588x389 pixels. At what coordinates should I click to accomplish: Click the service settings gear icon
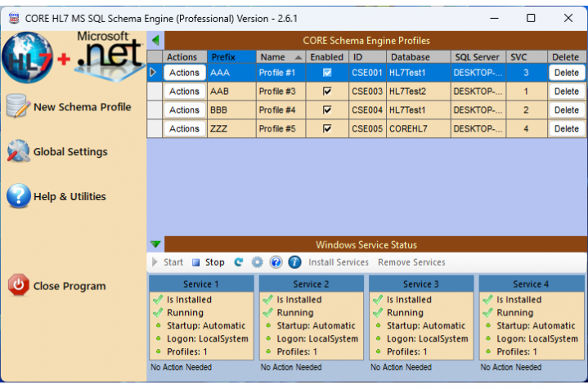(x=257, y=262)
